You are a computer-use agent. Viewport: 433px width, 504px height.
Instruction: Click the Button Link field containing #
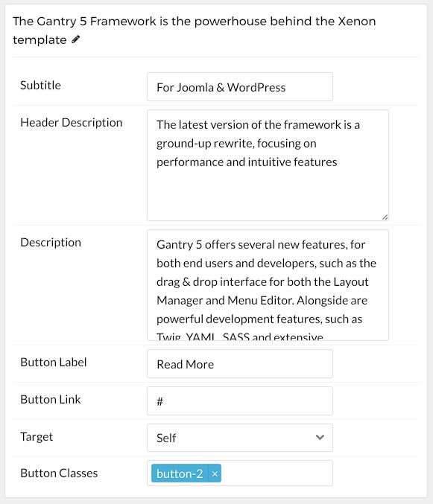point(240,401)
